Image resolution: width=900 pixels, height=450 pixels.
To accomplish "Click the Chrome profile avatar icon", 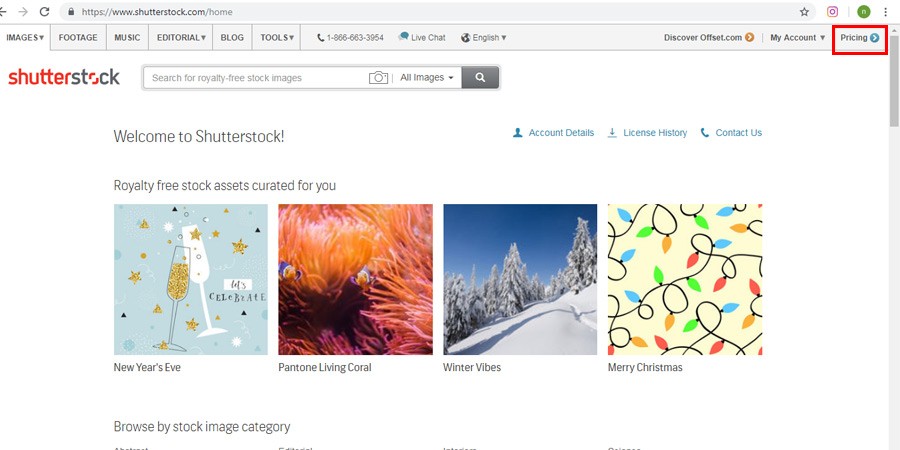I will tap(863, 12).
